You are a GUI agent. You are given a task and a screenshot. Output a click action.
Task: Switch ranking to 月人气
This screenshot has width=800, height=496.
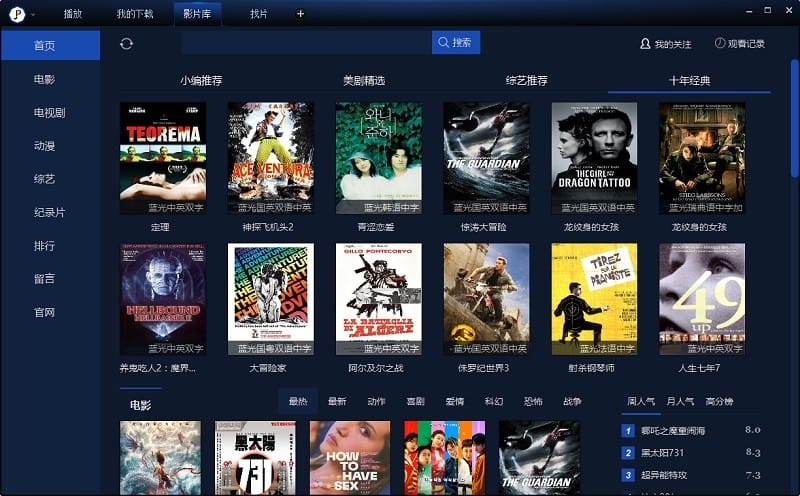[680, 402]
